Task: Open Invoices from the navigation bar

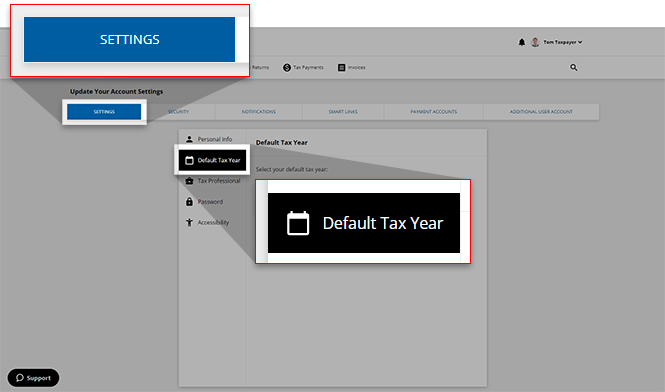Action: tap(352, 67)
